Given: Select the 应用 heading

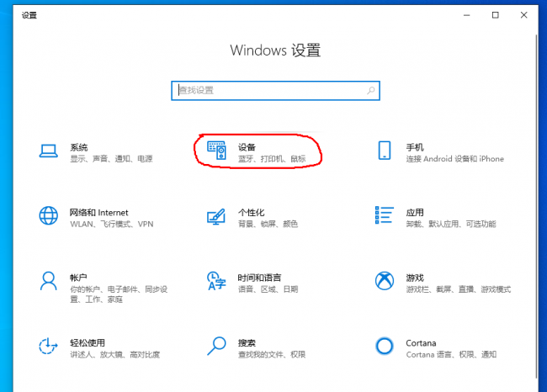Looking at the screenshot, I should (x=415, y=212).
